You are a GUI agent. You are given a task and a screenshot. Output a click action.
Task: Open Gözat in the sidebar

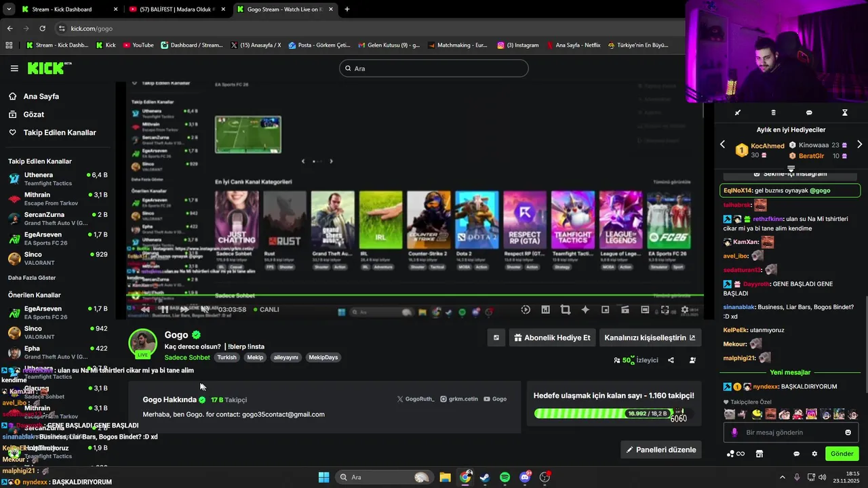coord(34,115)
